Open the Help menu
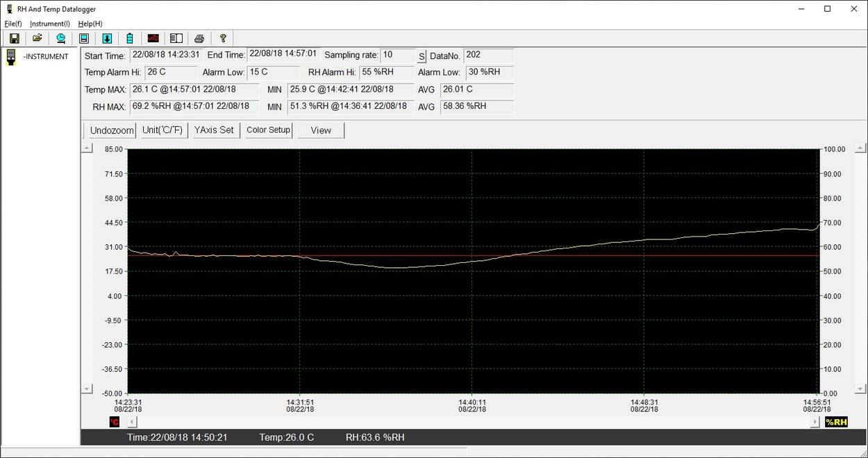Image resolution: width=868 pixels, height=458 pixels. click(x=90, y=24)
